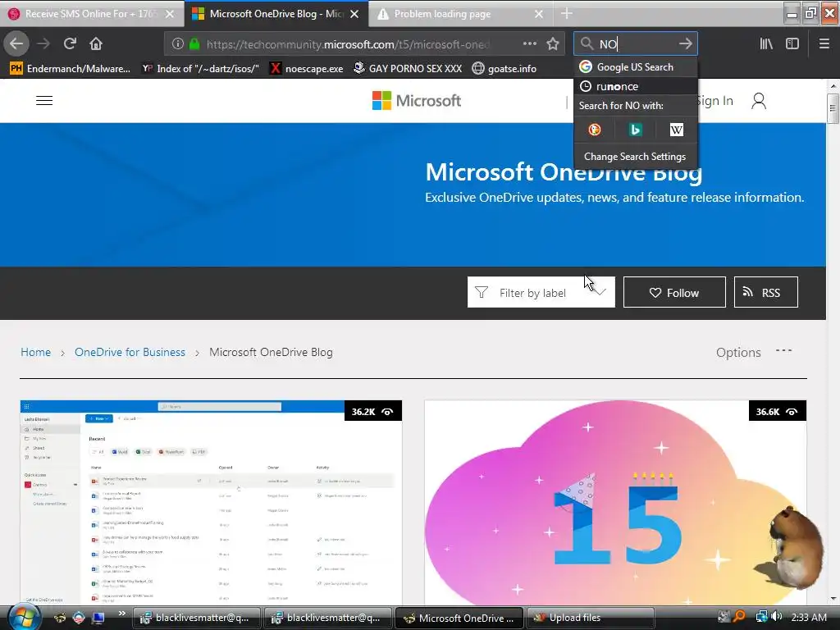Switch to Problem loading page tab
Viewport: 840px width, 630px height.
tap(461, 14)
